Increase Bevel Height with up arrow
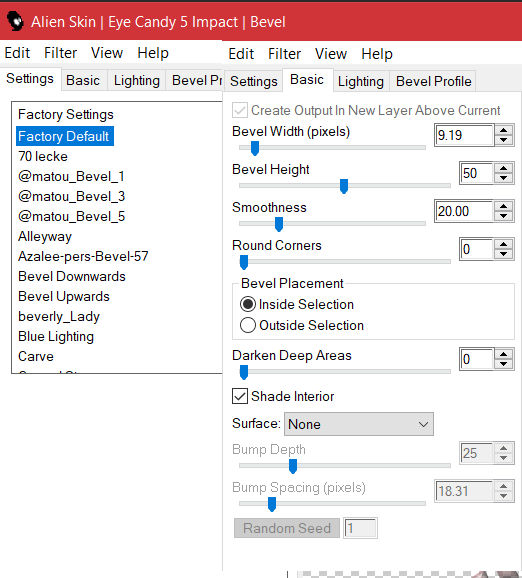522x578 pixels. tap(504, 168)
